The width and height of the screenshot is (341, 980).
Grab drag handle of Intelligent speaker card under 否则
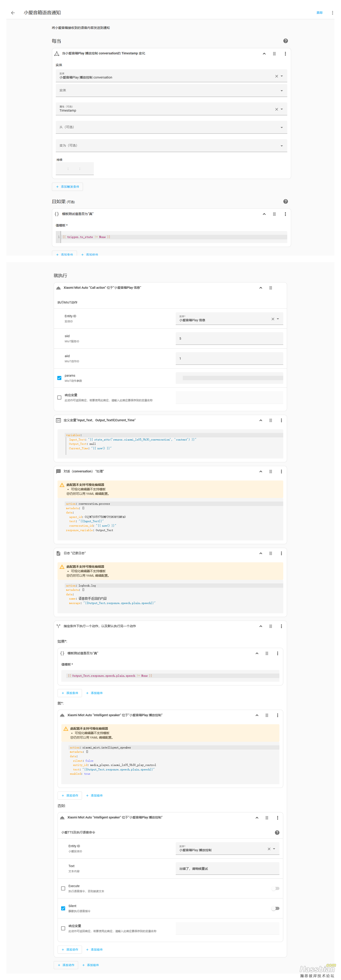(x=267, y=817)
